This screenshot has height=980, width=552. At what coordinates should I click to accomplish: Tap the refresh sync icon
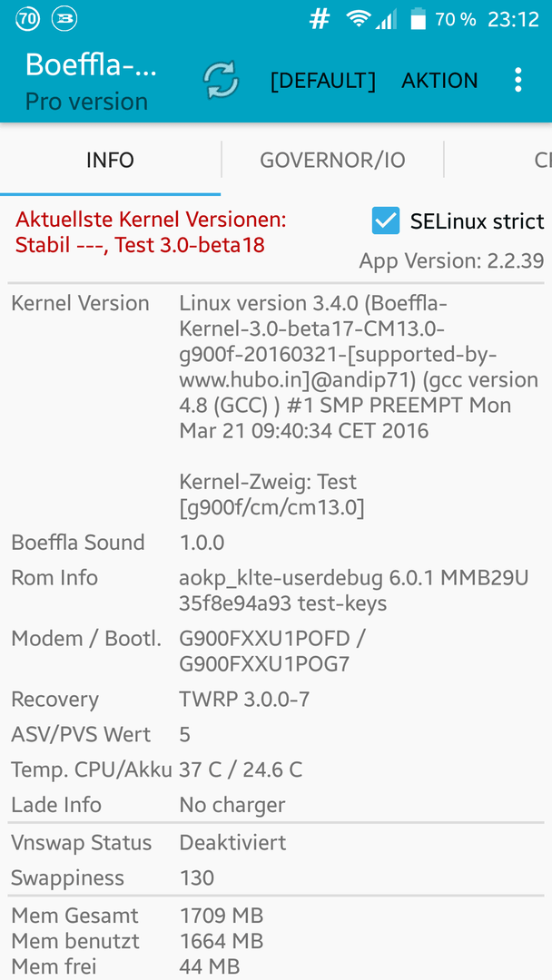coord(222,80)
